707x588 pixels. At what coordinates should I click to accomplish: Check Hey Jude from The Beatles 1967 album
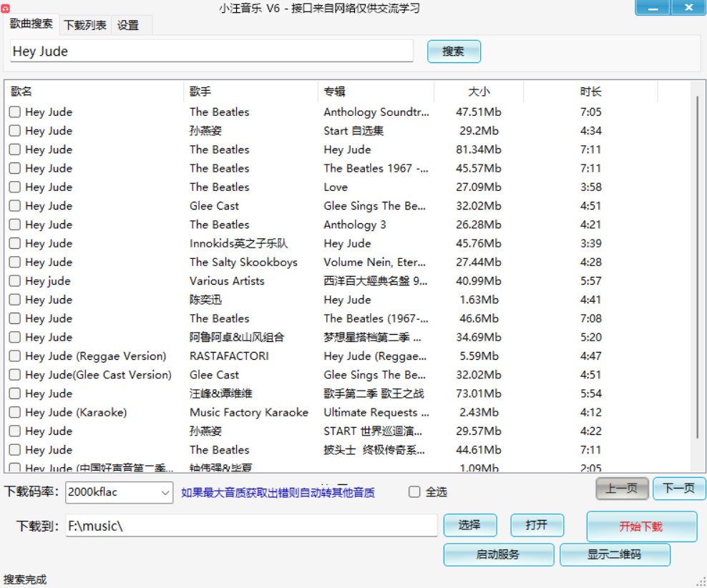tap(15, 168)
